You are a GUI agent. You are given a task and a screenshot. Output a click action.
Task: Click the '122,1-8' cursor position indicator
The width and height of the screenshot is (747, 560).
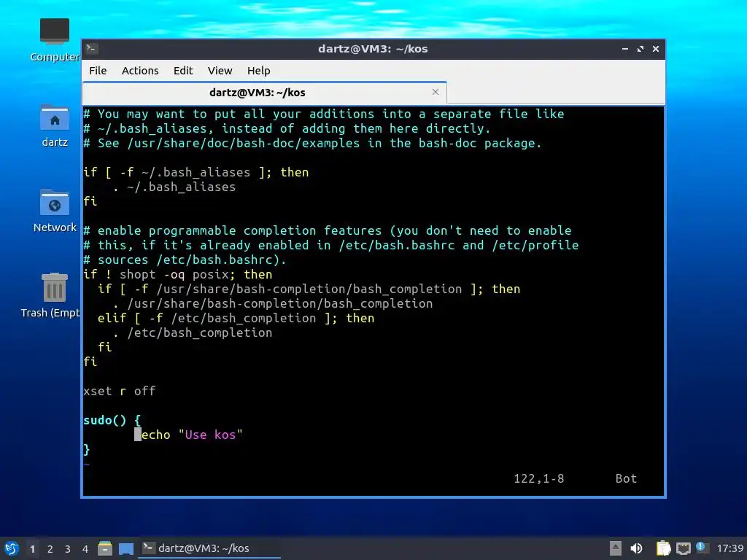(539, 478)
